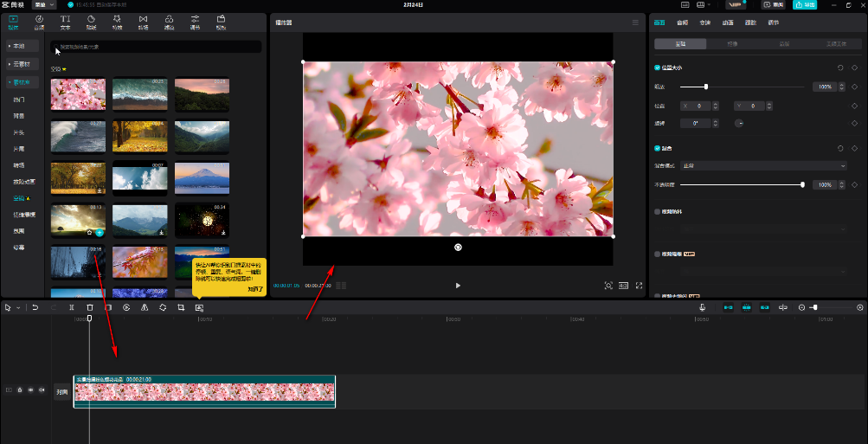Click the mirror flip icon in timeline toolbar
868x444 pixels.
coord(145,307)
